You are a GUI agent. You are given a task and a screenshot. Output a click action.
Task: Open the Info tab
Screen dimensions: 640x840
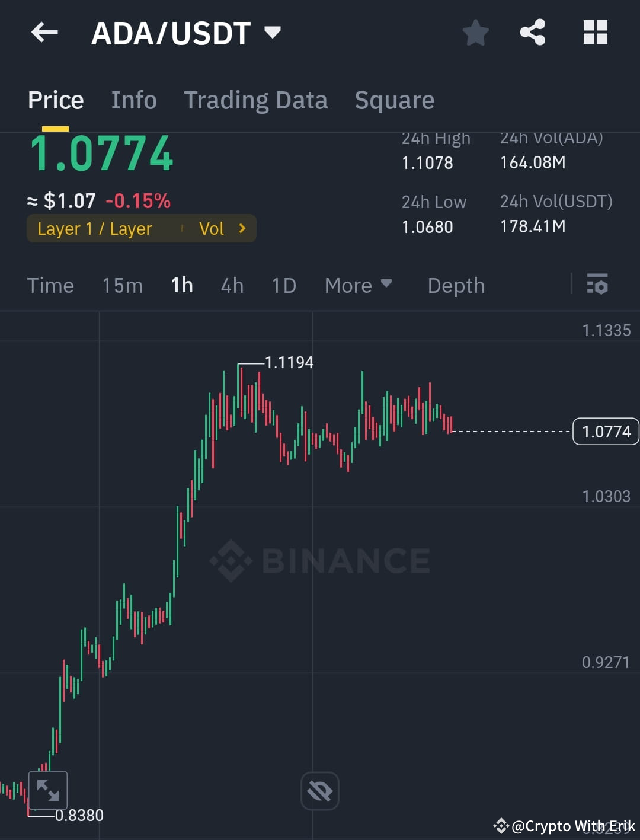(x=133, y=100)
